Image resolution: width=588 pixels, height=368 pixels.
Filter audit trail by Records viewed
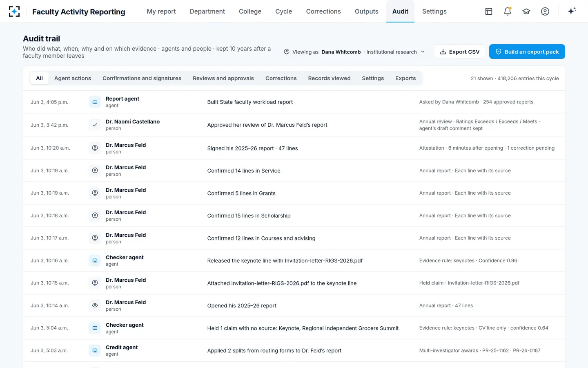point(329,78)
